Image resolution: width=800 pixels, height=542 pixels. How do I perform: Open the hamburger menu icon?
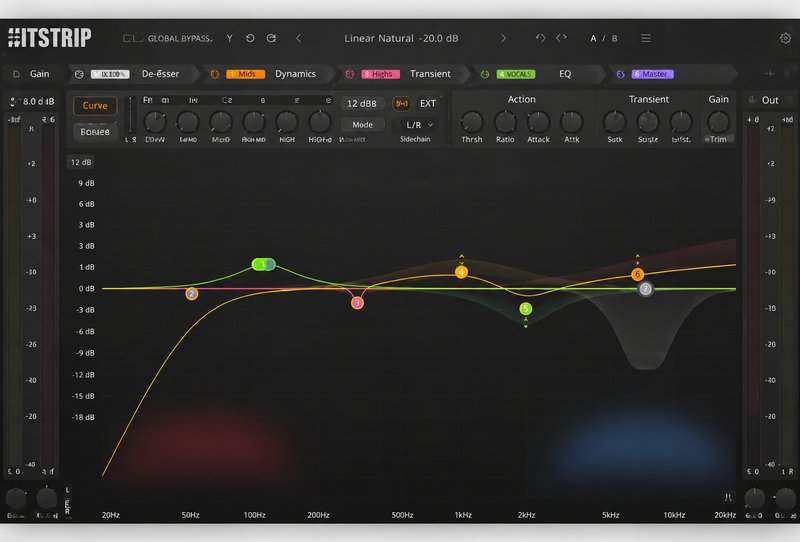(x=646, y=38)
